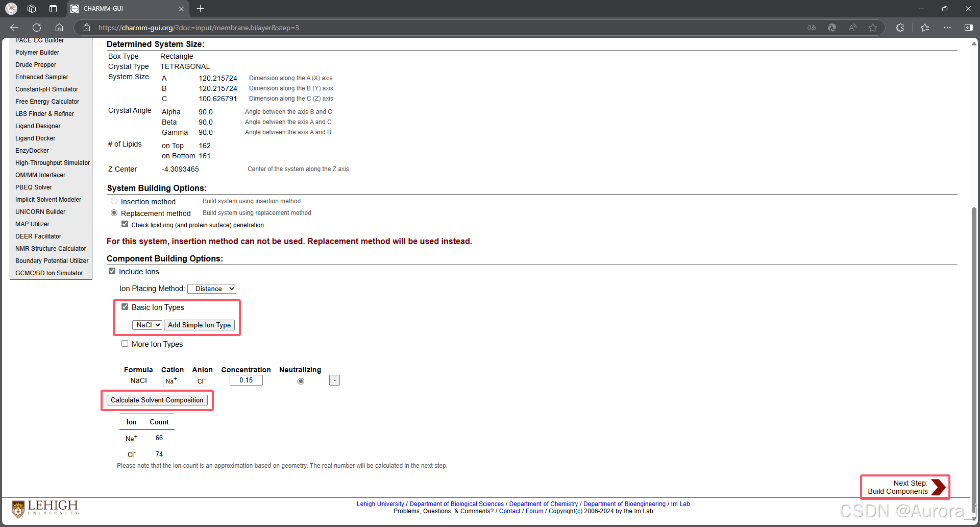The height and width of the screenshot is (527, 980).
Task: Open the workspaces icon in title bar
Action: (x=32, y=9)
